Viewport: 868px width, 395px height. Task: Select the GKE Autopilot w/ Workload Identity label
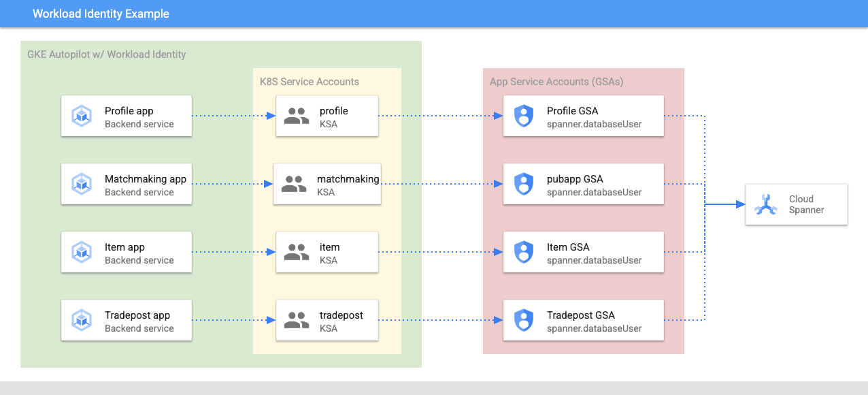106,54
